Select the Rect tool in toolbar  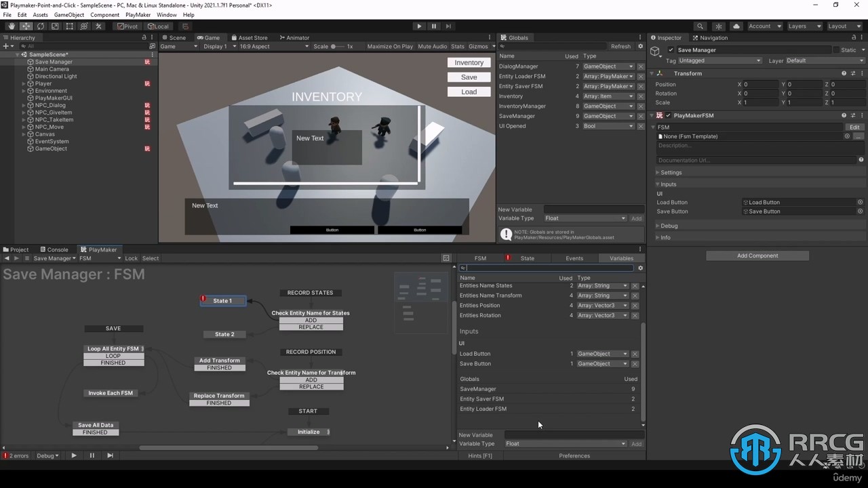[x=70, y=26]
